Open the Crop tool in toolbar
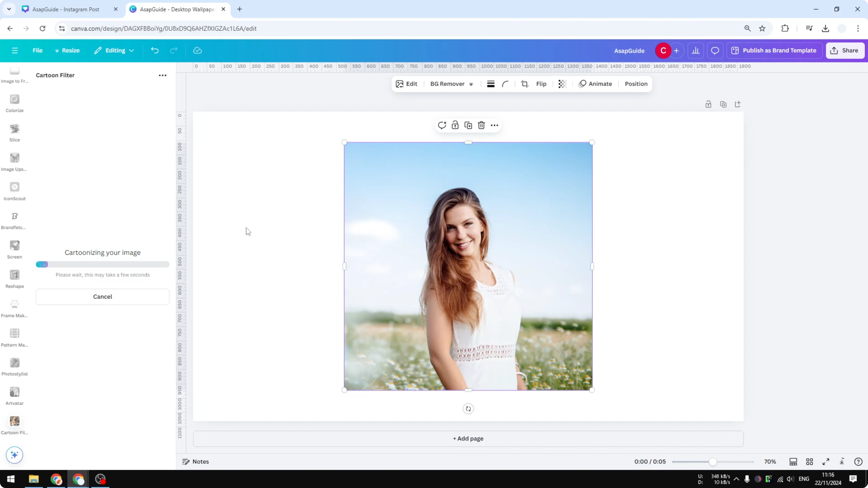The width and height of the screenshot is (868, 488). coord(525,84)
